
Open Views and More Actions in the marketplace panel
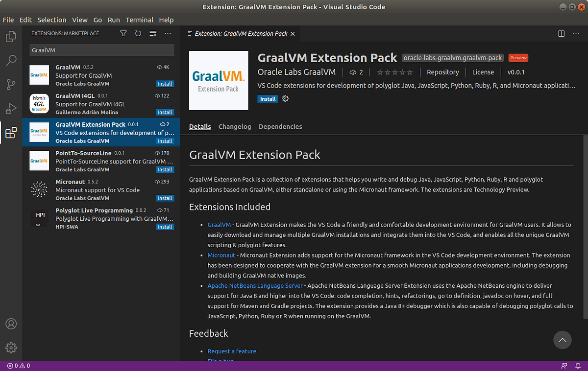pos(168,33)
